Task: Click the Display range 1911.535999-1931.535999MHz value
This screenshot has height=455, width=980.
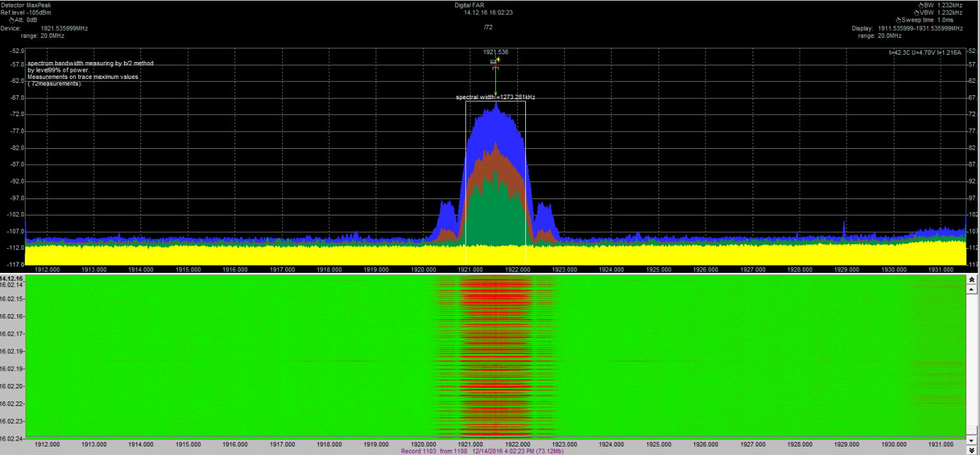Action: (920, 29)
